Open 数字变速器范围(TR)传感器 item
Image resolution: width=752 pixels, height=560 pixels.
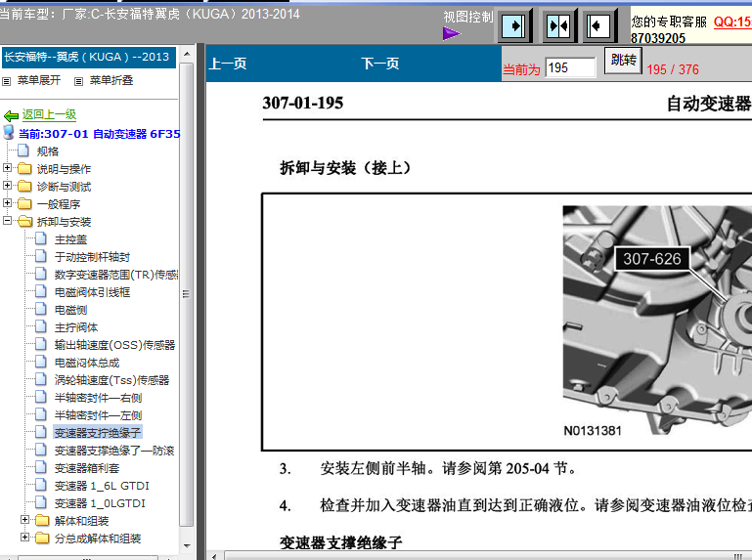pyautogui.click(x=116, y=275)
